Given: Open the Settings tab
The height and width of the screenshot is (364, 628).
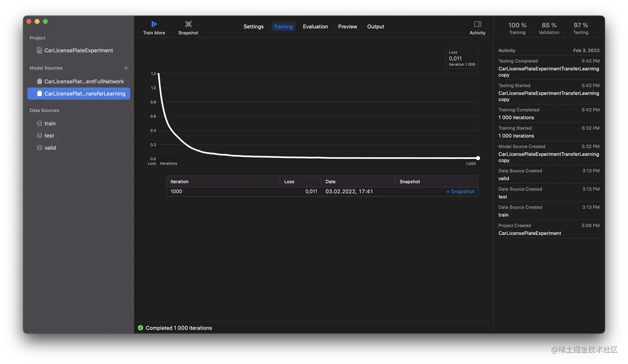Looking at the screenshot, I should click(253, 27).
